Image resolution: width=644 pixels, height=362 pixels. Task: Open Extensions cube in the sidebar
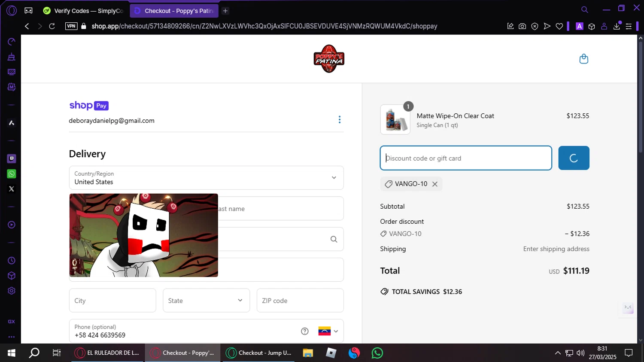[12, 276]
